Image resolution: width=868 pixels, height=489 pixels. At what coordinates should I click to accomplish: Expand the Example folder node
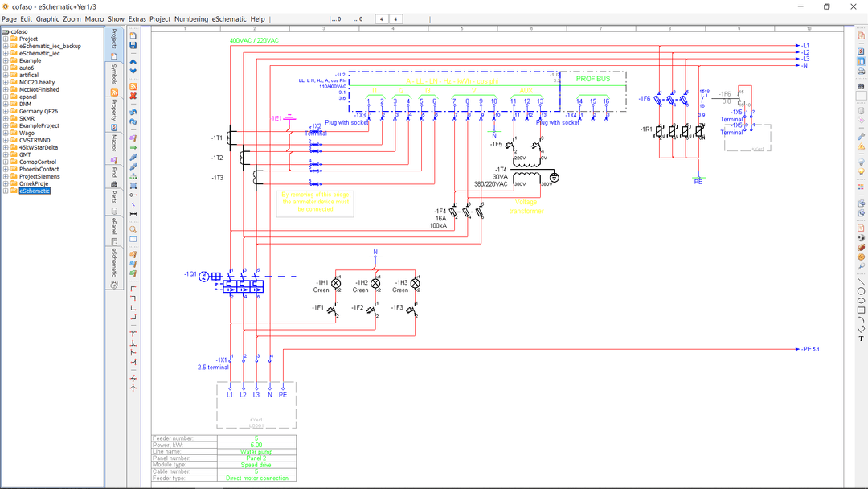(6, 60)
